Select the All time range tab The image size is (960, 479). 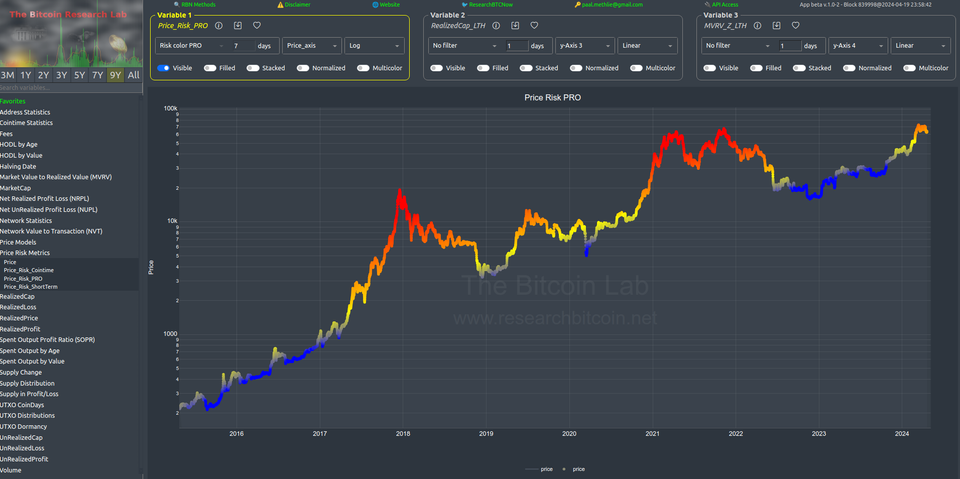click(x=133, y=75)
